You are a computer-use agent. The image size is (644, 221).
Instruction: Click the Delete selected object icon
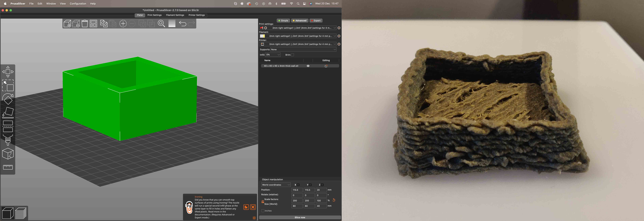(76, 24)
